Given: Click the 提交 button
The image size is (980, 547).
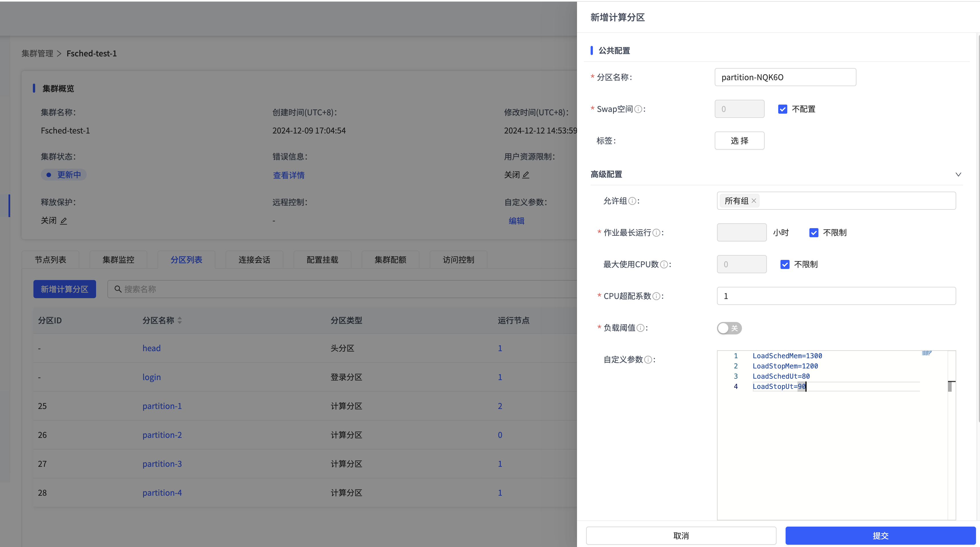Looking at the screenshot, I should [x=880, y=536].
